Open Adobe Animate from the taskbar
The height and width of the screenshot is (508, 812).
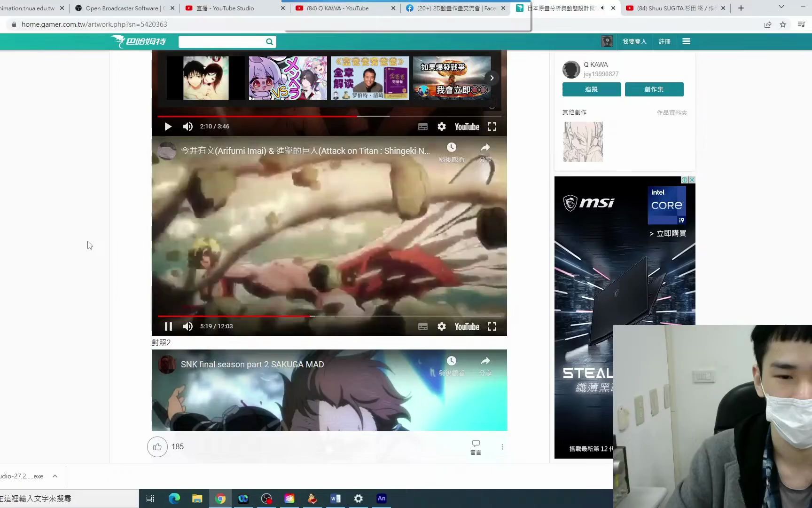pyautogui.click(x=382, y=499)
